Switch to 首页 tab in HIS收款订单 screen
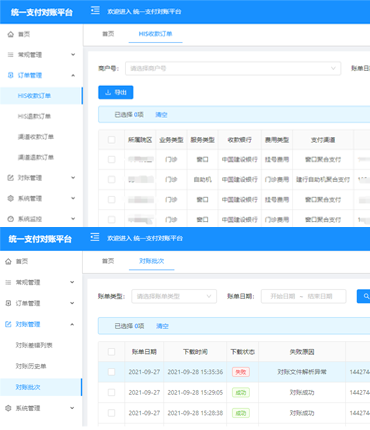This screenshot has width=370, height=430. 108,34
